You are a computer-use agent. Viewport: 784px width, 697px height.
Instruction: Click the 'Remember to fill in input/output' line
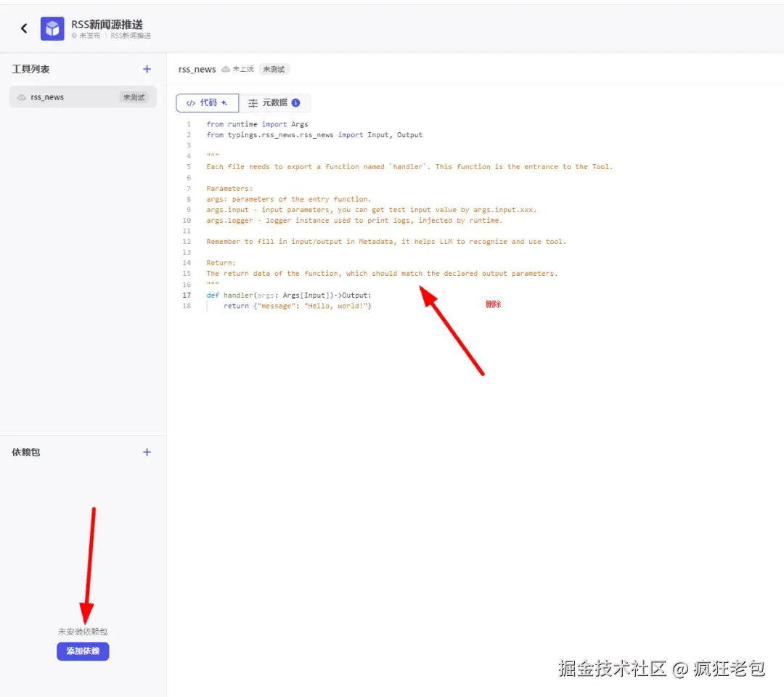pos(386,242)
